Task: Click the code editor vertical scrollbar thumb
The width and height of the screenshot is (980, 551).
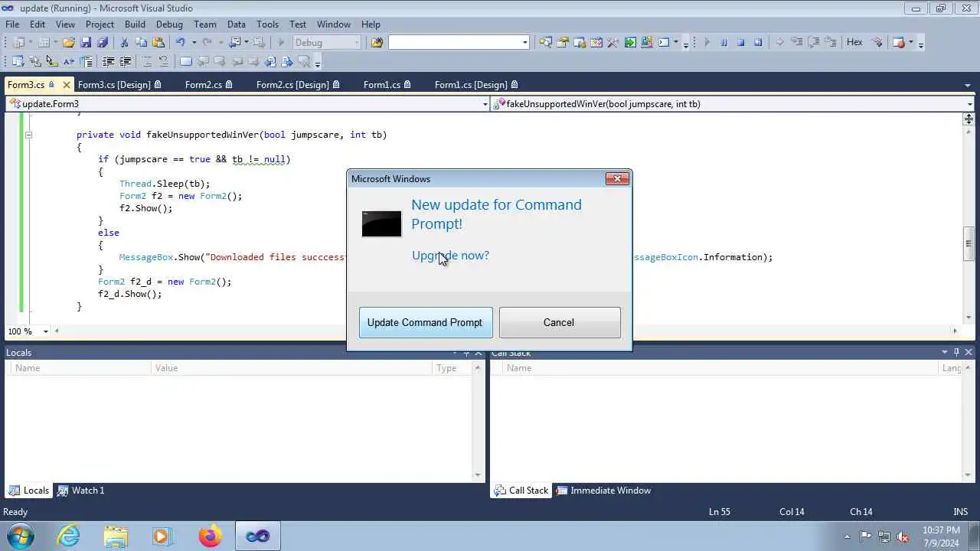Action: tap(969, 244)
